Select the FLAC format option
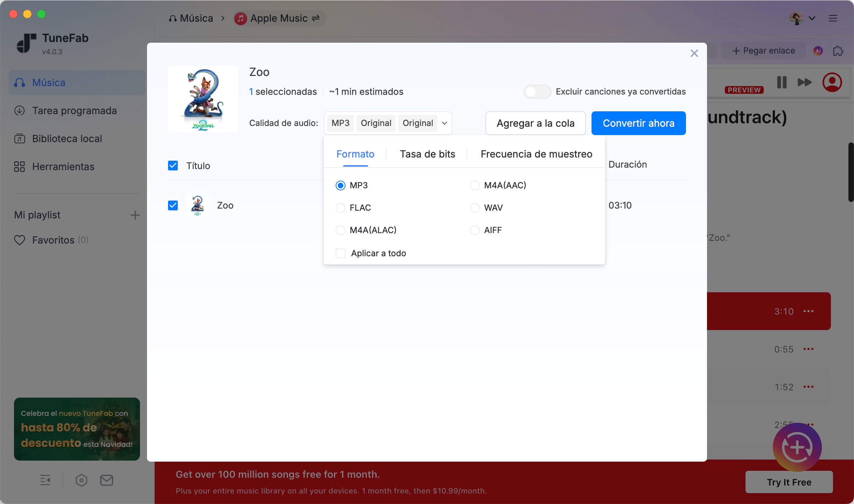Image resolution: width=854 pixels, height=504 pixels. [x=341, y=208]
